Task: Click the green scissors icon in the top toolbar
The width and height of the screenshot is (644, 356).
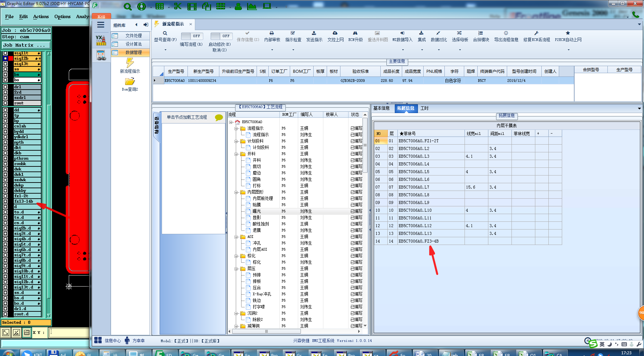Action: (x=177, y=6)
